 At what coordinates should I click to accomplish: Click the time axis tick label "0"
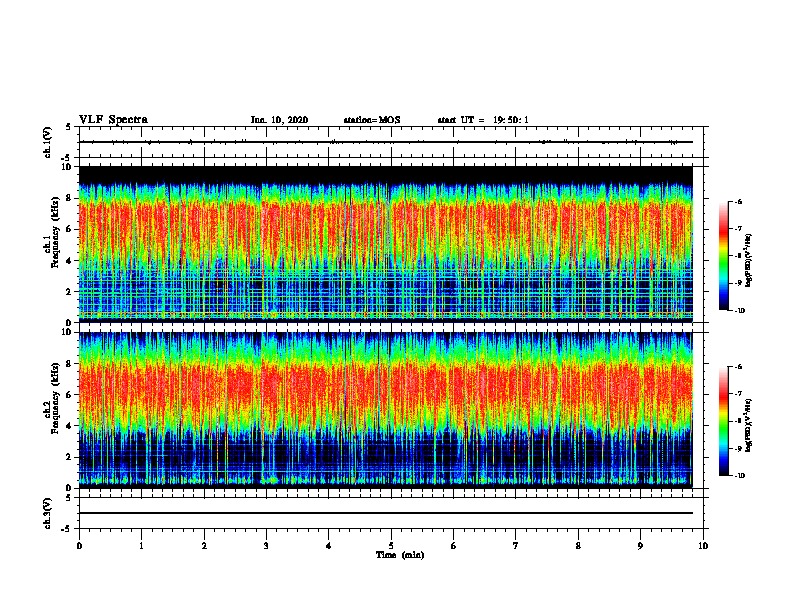pos(79,546)
